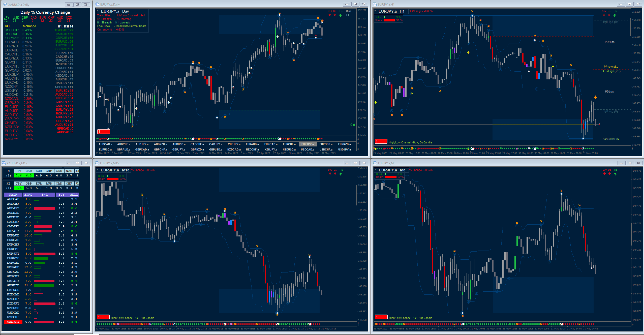Click the EURJPY.a,Daily chart window icon
The image size is (644, 335).
[x=97, y=4]
